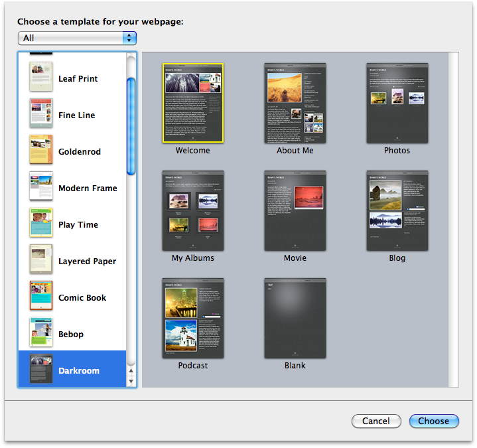Open the All themes filter dropdown
Image resolution: width=477 pixels, height=448 pixels.
[x=77, y=38]
